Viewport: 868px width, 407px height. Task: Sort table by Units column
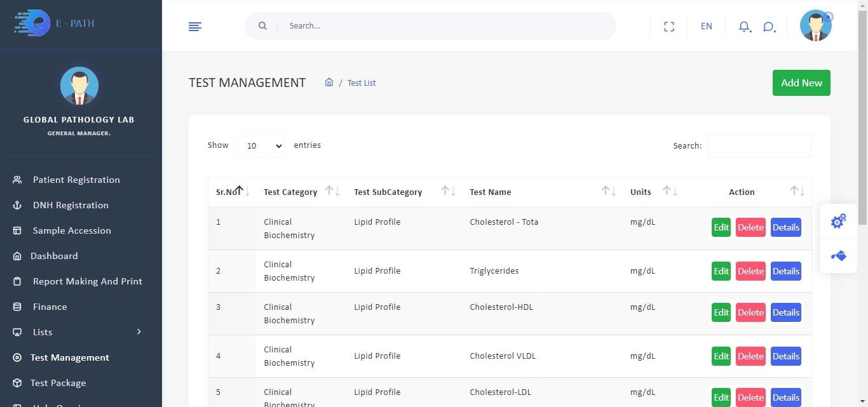[670, 192]
